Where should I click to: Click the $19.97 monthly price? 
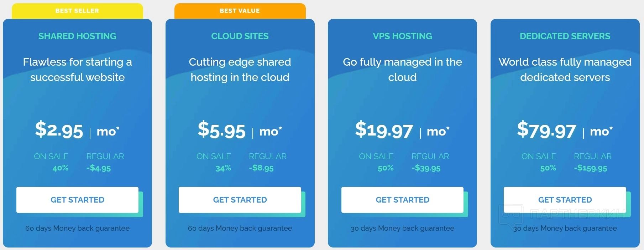(x=384, y=130)
